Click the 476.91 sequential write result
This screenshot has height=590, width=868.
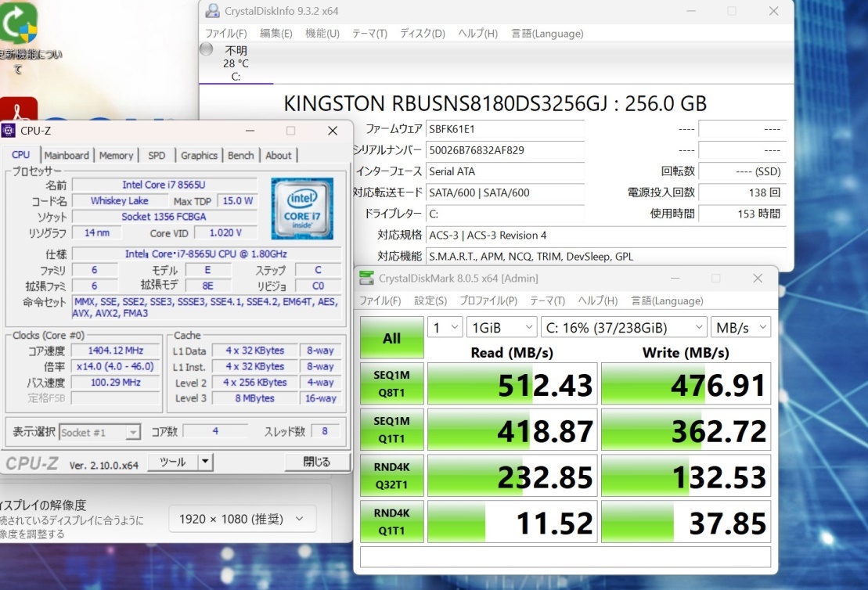coord(686,383)
